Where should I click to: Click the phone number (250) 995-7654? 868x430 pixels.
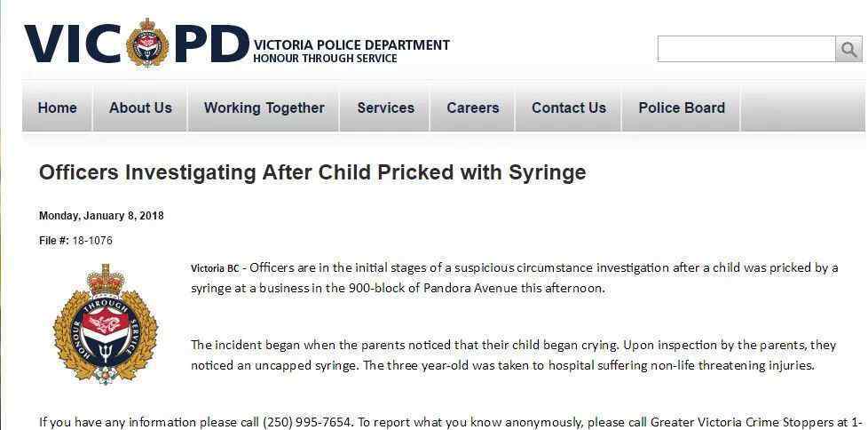(307, 422)
